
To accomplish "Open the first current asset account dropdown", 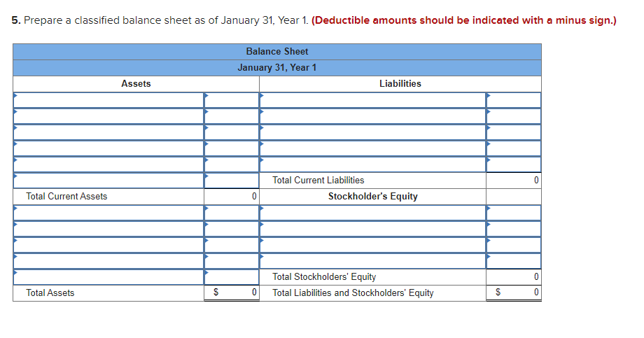I will (x=108, y=100).
